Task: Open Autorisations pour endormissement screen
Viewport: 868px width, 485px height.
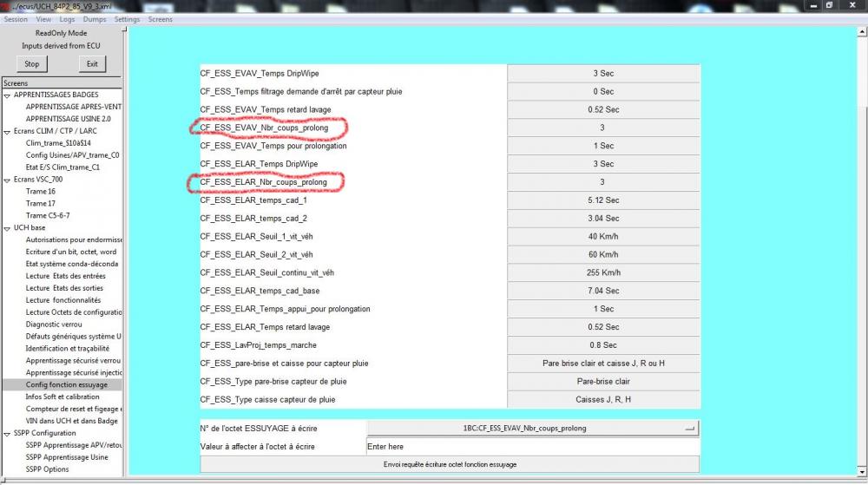Action: tap(73, 239)
